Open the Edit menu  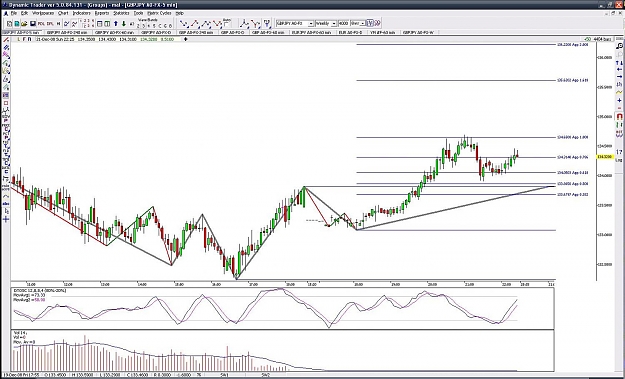click(25, 13)
